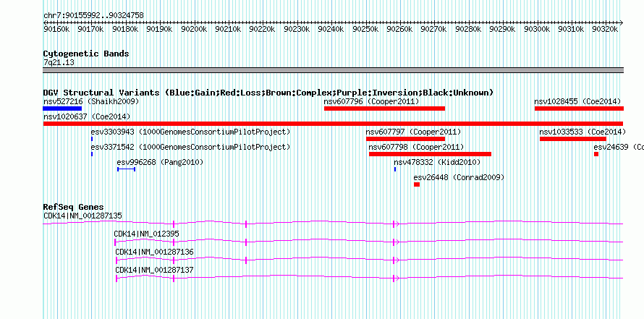
Task: Click the 90240k ruler position
Action: click(331, 29)
